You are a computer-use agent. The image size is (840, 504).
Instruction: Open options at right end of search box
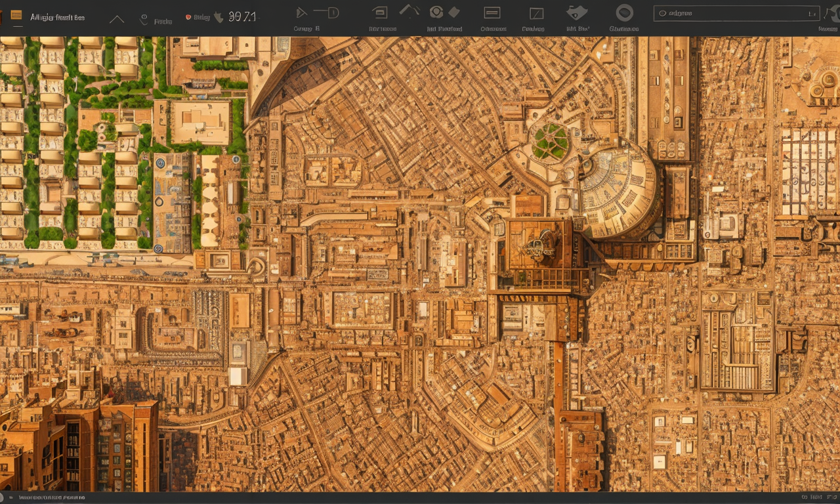811,13
